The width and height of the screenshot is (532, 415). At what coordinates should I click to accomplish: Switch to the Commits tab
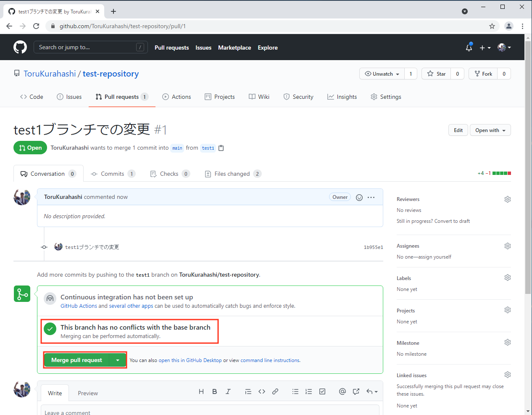pos(113,174)
